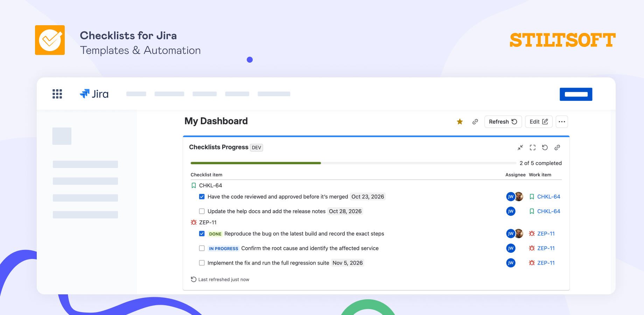Click photo avatar in code review row
This screenshot has height=315, width=644.
[x=519, y=197]
